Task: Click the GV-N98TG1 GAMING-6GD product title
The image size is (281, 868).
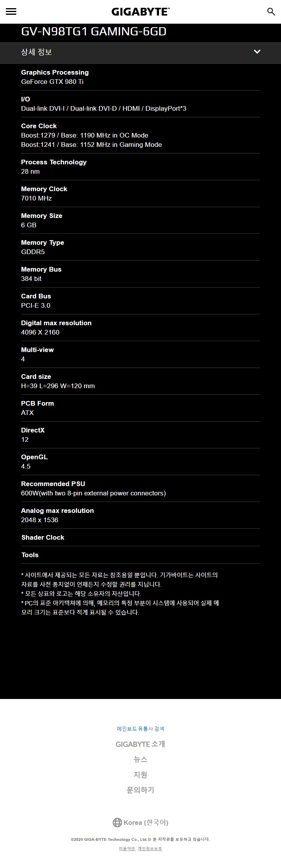Action: pyautogui.click(x=94, y=31)
